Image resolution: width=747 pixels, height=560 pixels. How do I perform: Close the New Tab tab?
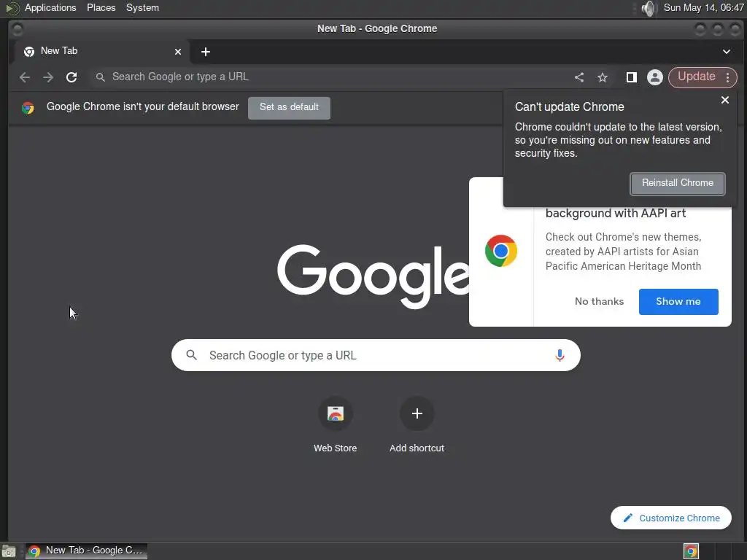(178, 52)
